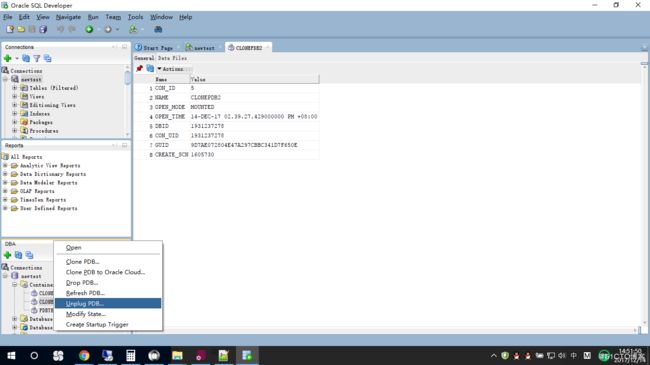Screen dimensions: 650x365
Task: Expand the Tables (Filtered) node
Action: click(15, 88)
